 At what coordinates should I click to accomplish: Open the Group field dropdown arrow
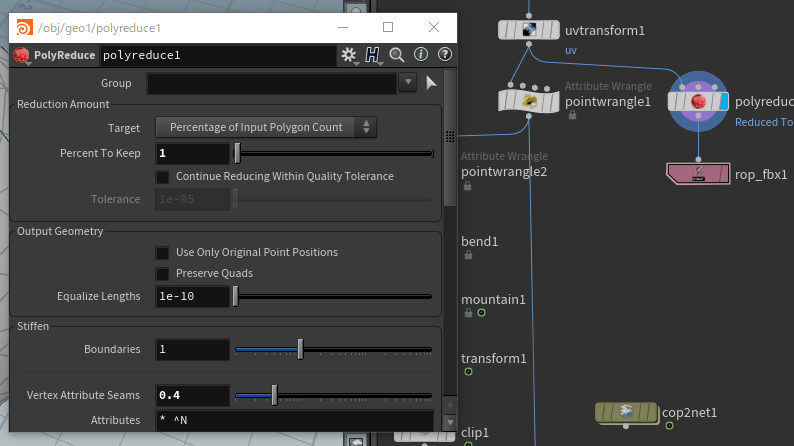pos(408,82)
